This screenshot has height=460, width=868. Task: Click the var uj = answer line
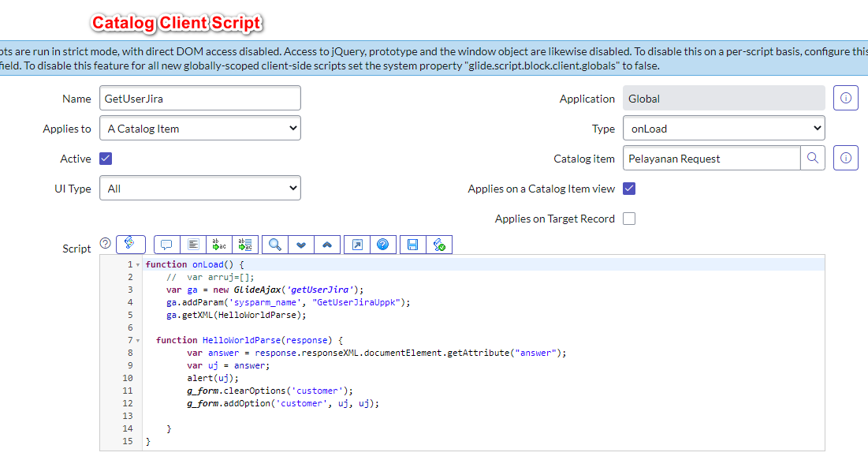228,366
